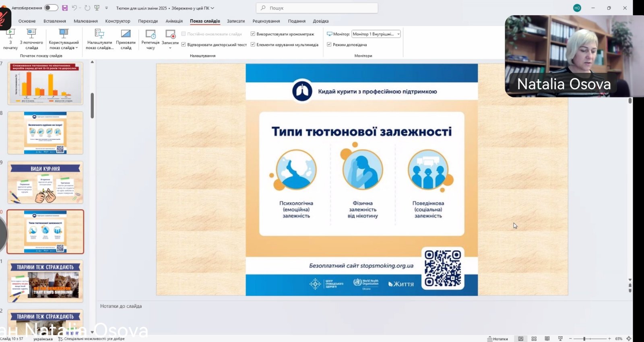
Task: Uncheck 'Режим доповідача' checkbox
Action: click(x=329, y=45)
